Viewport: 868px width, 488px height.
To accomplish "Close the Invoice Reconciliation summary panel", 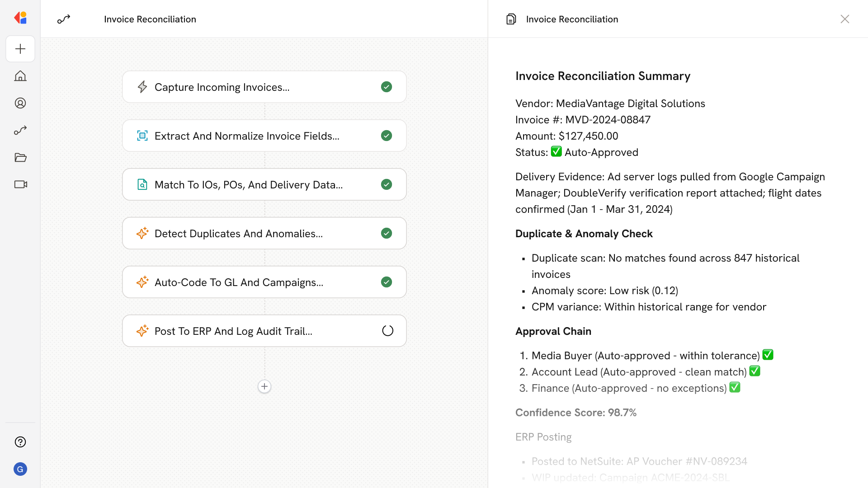I will 844,19.
